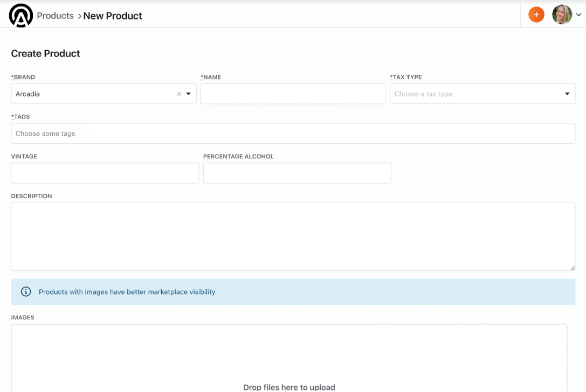586x392 pixels.
Task: Navigate to the Products breadcrumb
Action: click(55, 16)
